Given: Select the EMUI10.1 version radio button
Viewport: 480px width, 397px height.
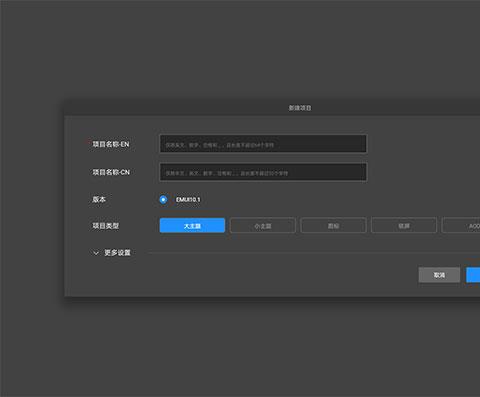Looking at the screenshot, I should [x=163, y=199].
